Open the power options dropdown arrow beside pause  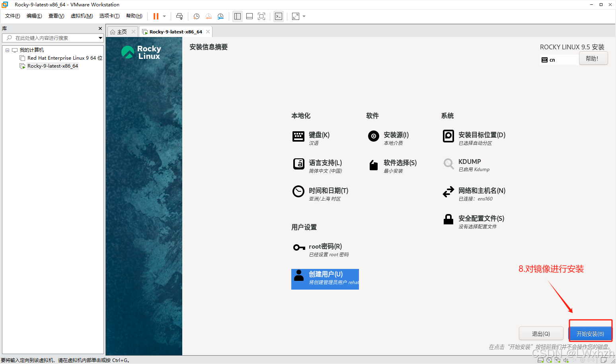(x=164, y=16)
